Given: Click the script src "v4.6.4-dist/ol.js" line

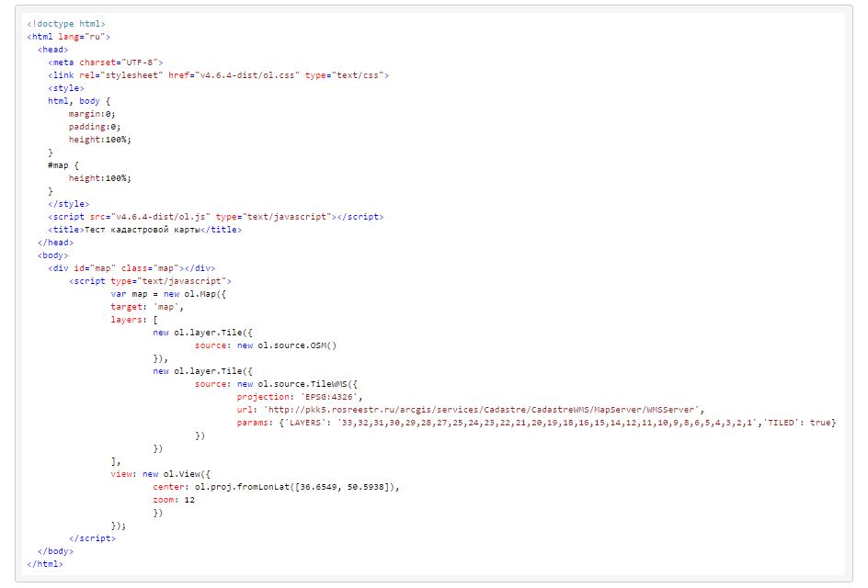Looking at the screenshot, I should (x=215, y=217).
